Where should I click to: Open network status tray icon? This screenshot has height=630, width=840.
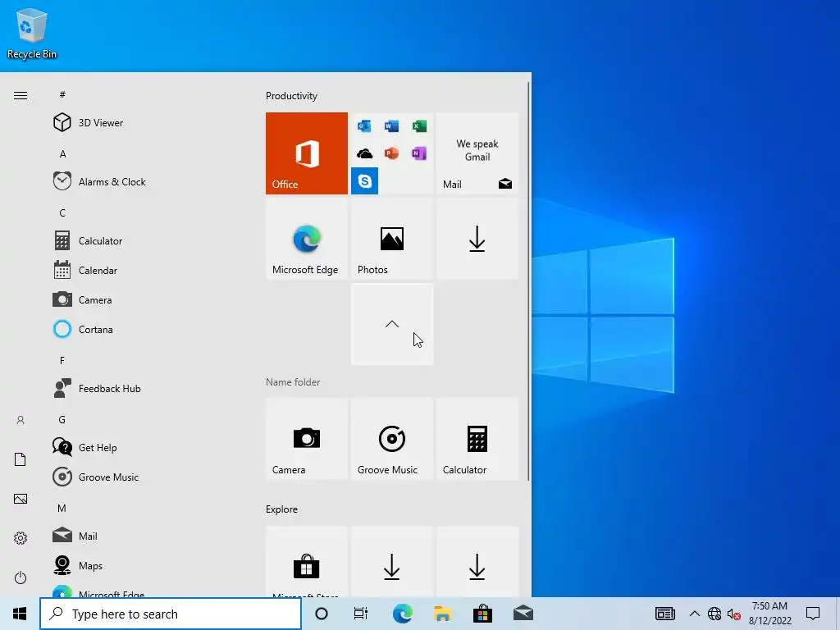tap(714, 614)
